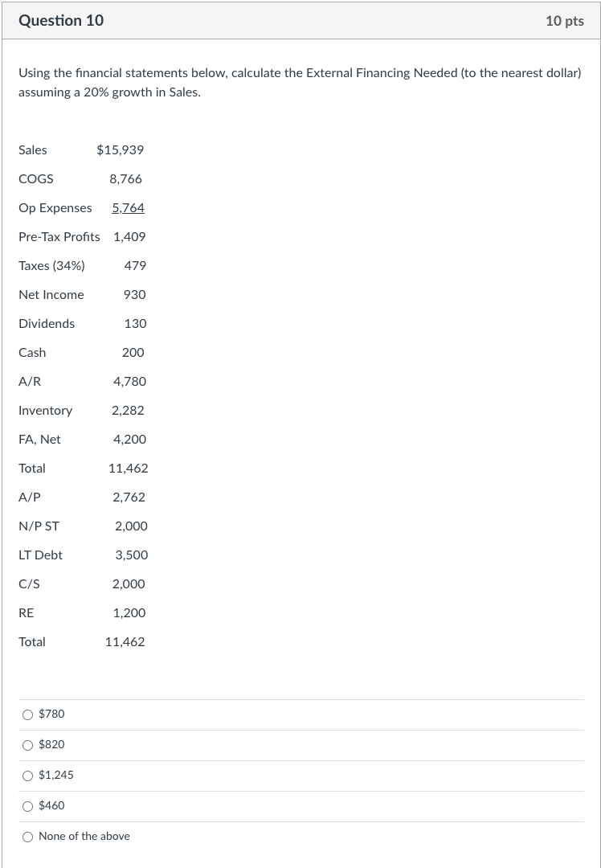Mark $460 as the answer

28,806
